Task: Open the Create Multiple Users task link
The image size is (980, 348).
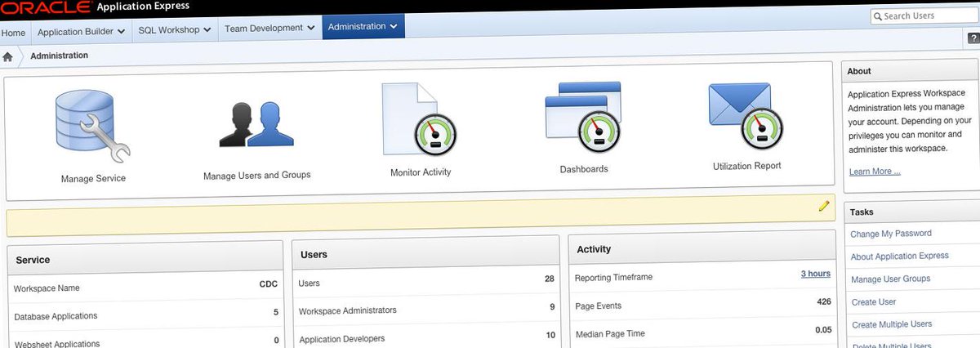Action: click(892, 325)
